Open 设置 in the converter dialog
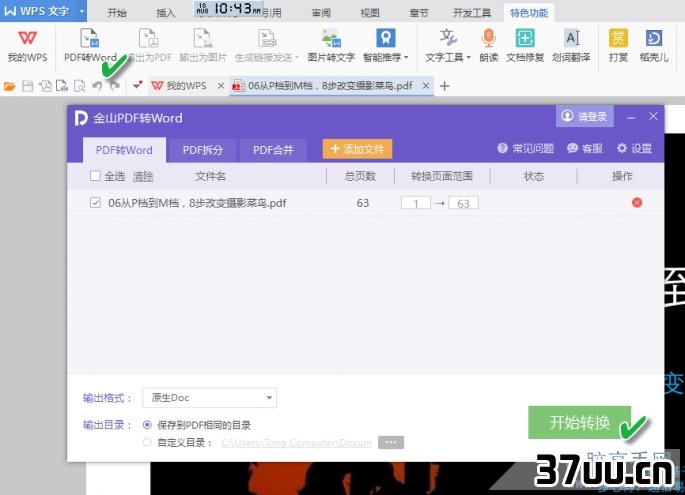 coord(634,149)
